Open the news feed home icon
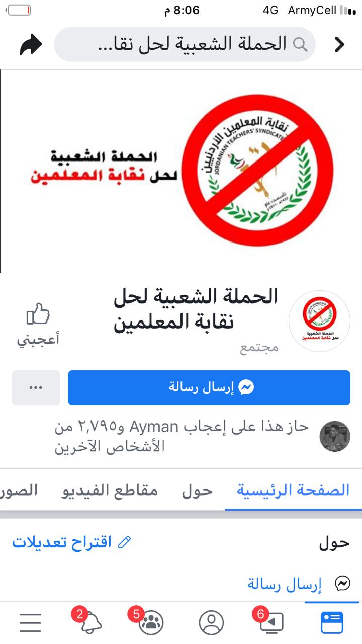The height and width of the screenshot is (644, 362). [332, 623]
